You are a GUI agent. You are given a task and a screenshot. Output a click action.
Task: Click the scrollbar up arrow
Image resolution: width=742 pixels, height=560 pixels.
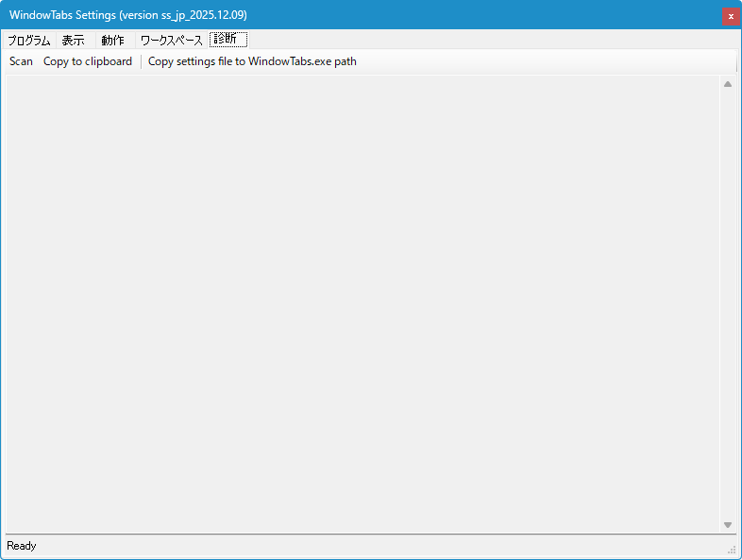tap(728, 84)
